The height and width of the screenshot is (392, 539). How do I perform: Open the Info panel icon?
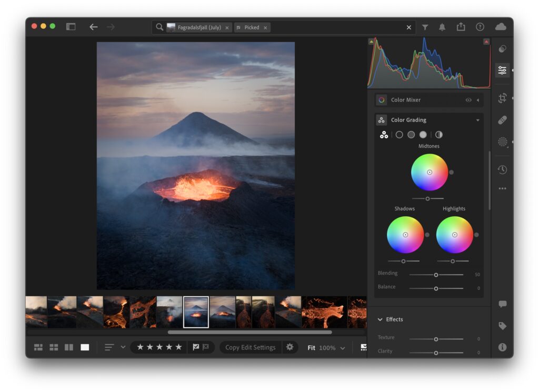(502, 347)
